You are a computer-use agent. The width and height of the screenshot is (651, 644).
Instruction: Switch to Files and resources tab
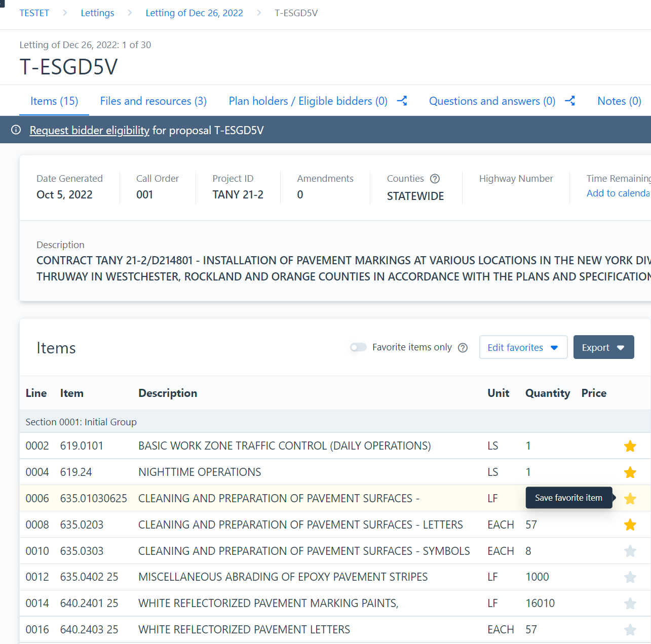point(153,101)
